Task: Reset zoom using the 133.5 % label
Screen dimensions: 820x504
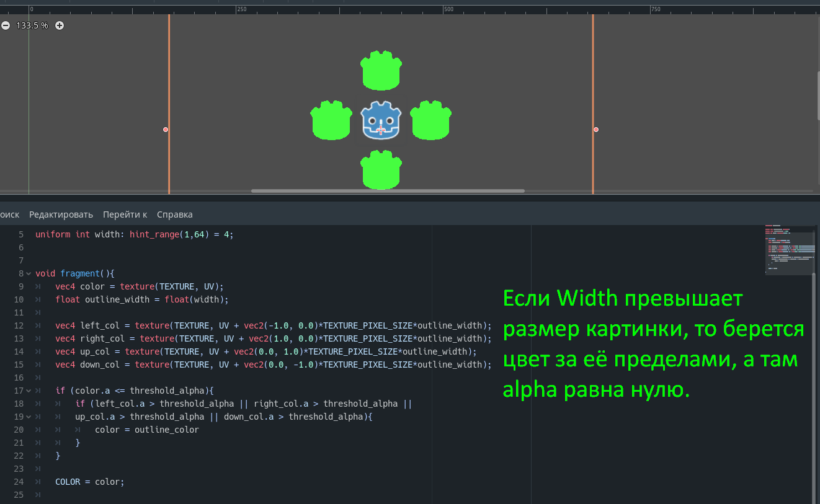Action: pos(32,25)
